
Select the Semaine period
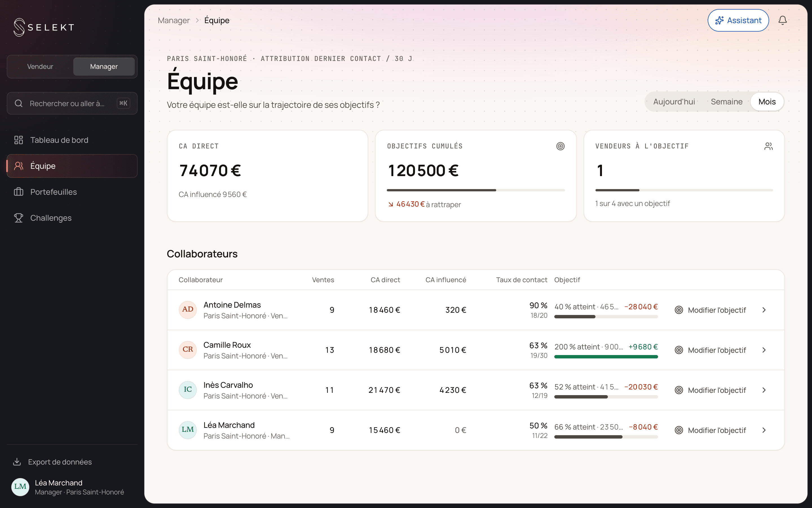pos(727,102)
